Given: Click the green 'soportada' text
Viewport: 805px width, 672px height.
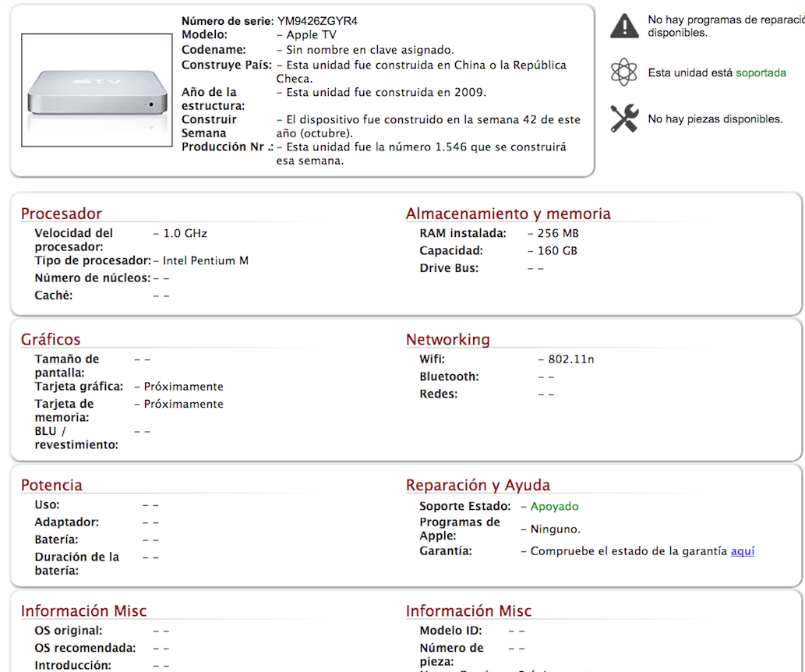Looking at the screenshot, I should coord(761,73).
